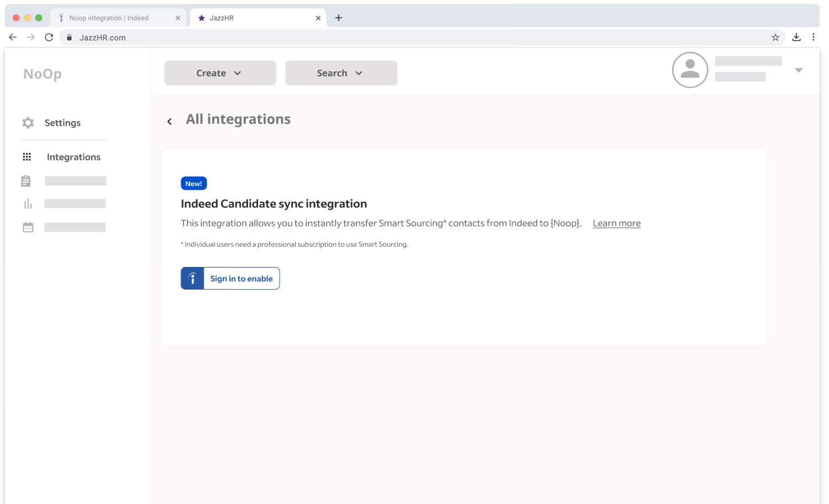Close the Noop integration Indeed tab
This screenshot has height=504, width=829.
pyautogui.click(x=178, y=18)
